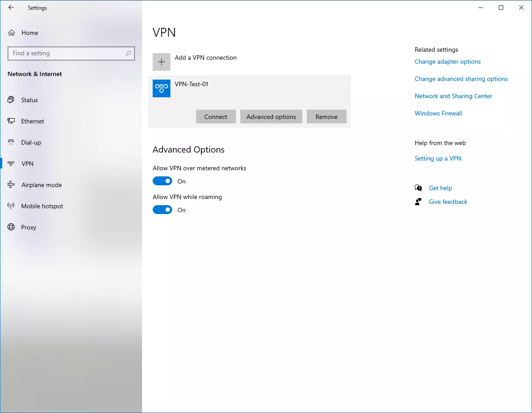Open Setting up a VPN help link
532x413 pixels.
coord(438,158)
